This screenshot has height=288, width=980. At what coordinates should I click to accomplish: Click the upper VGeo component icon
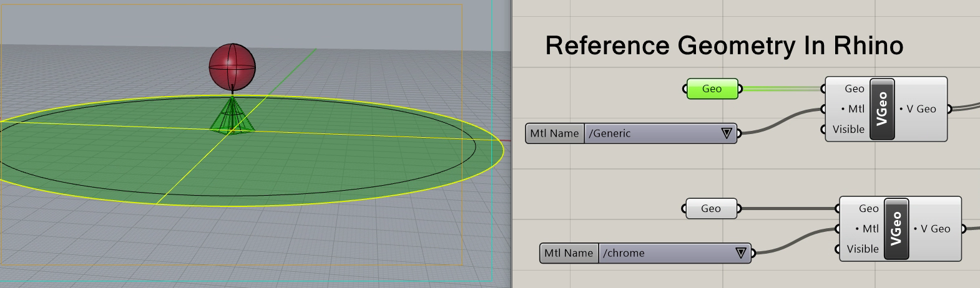click(882, 108)
